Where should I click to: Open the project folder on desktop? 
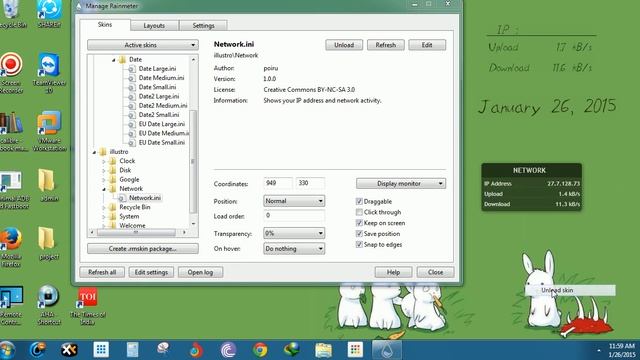[48, 244]
